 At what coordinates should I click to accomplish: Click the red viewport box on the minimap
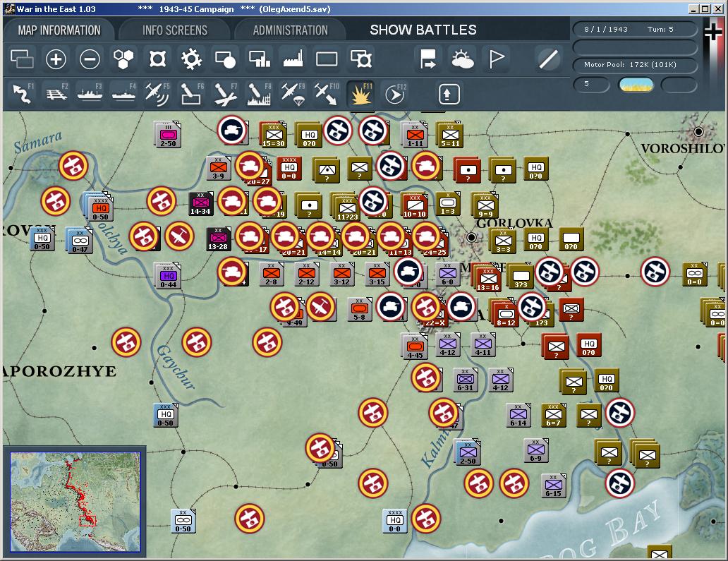point(87,521)
